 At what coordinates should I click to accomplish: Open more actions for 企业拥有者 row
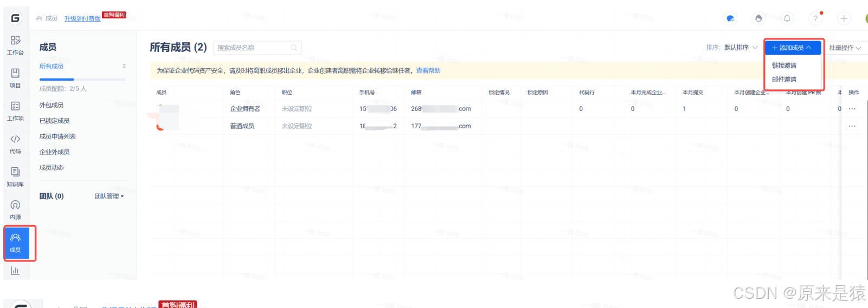(x=852, y=109)
